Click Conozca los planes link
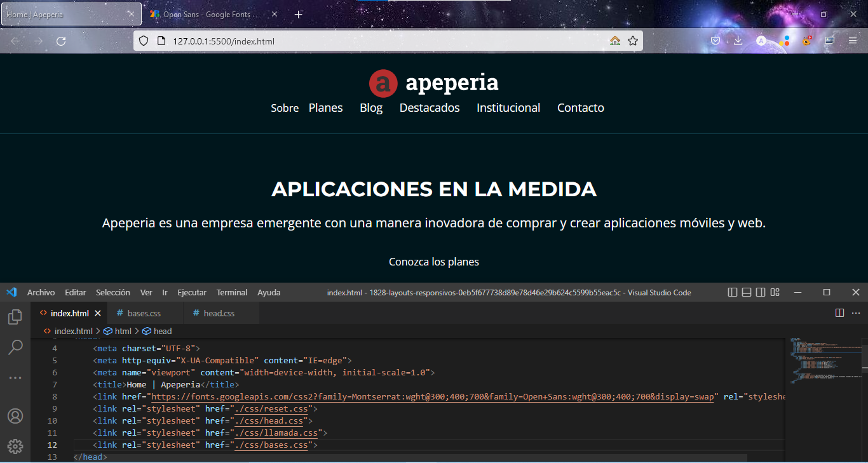868x463 pixels. [434, 262]
